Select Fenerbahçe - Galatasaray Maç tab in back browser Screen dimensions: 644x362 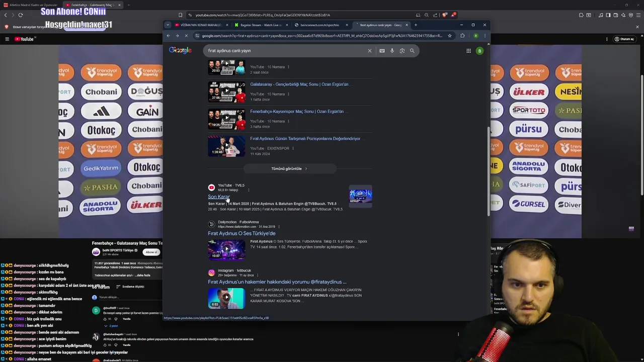92,5
